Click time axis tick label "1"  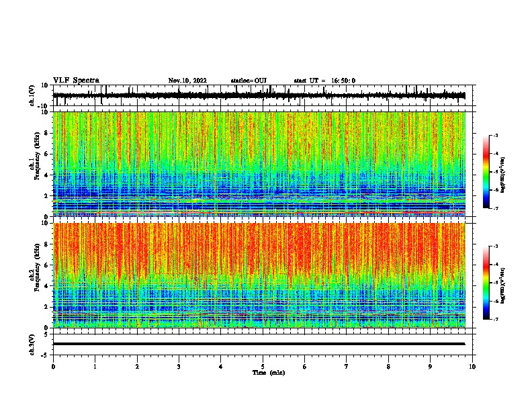[x=95, y=367]
